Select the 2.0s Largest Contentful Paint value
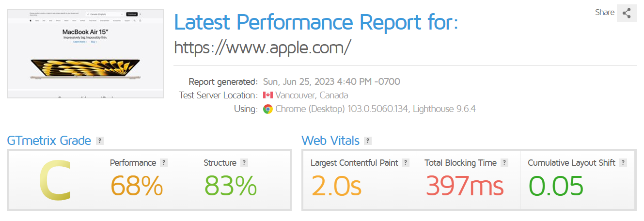The width and height of the screenshot is (644, 221). (336, 185)
